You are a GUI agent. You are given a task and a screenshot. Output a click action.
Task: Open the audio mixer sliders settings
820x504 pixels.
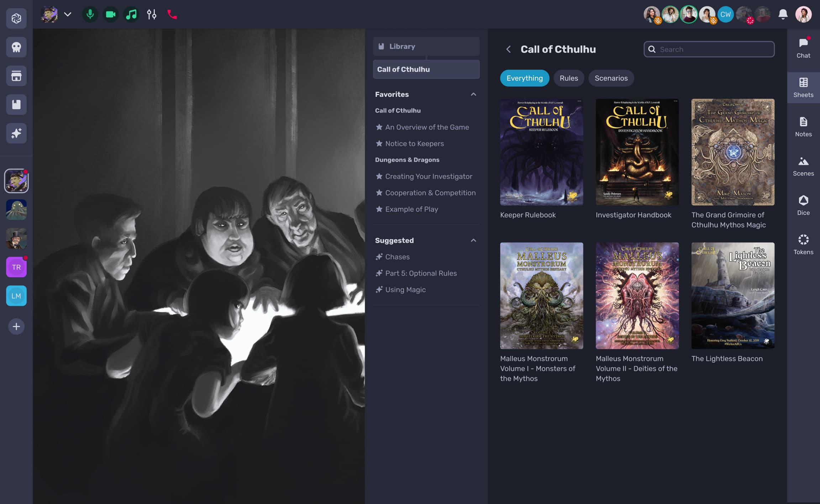click(x=152, y=15)
